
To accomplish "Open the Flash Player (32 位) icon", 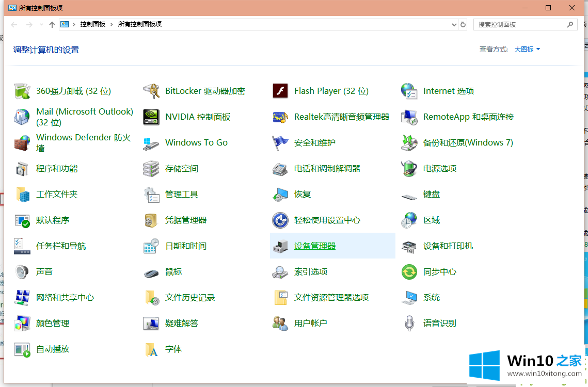I will point(280,91).
